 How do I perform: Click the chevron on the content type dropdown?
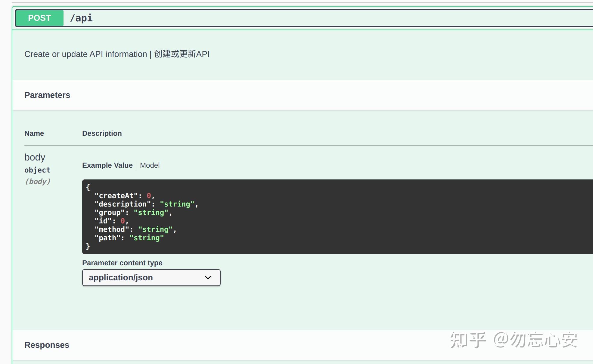click(x=208, y=277)
